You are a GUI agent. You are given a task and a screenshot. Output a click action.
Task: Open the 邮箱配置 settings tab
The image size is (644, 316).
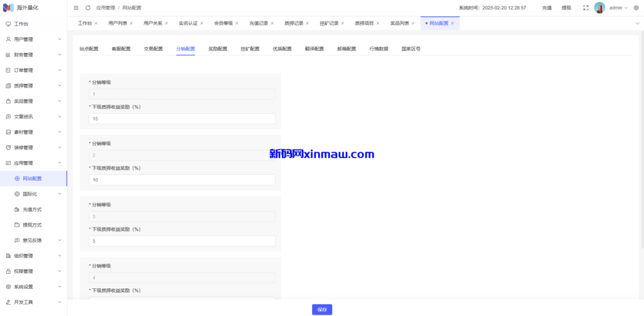click(347, 49)
